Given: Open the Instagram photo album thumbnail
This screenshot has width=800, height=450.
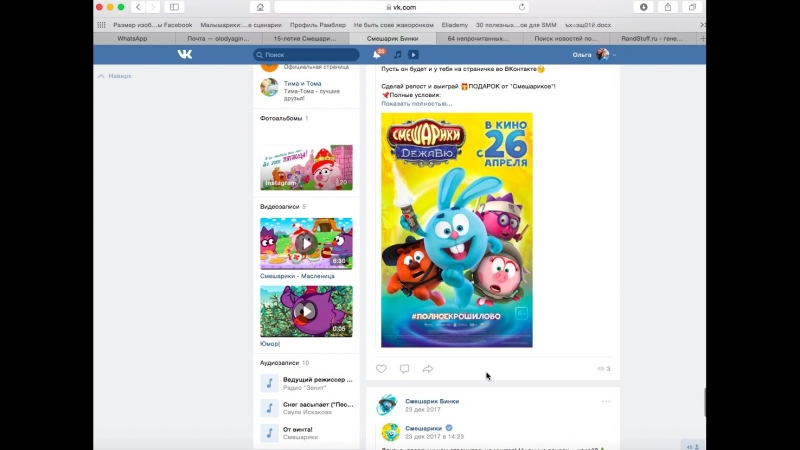Looking at the screenshot, I should click(x=306, y=166).
